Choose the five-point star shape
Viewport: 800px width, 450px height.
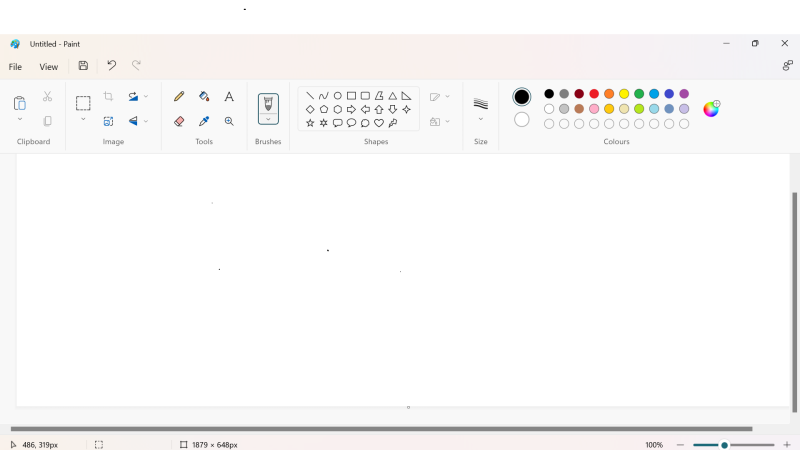click(310, 123)
